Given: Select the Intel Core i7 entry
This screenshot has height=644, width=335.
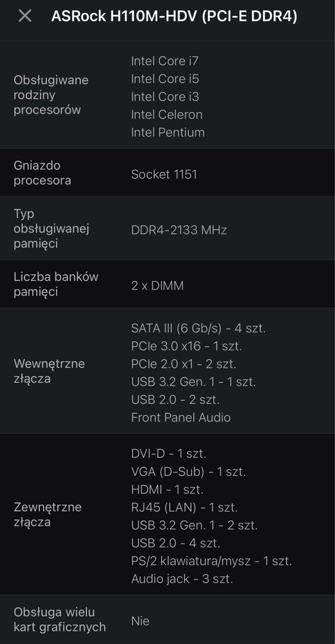Looking at the screenshot, I should coord(164,61).
